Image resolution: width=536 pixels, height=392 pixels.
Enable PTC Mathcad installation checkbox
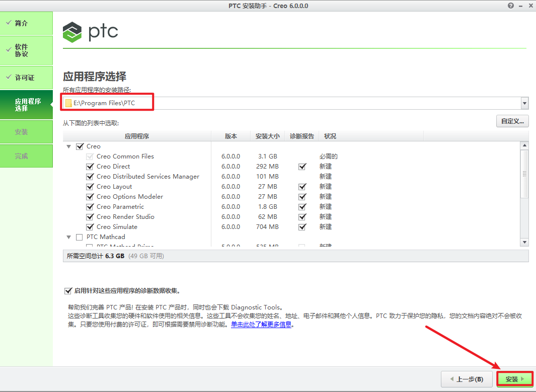[x=79, y=237]
